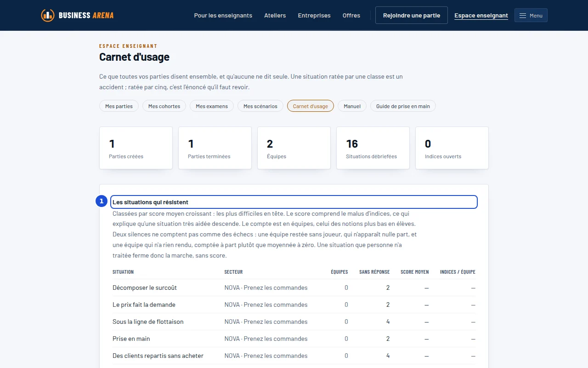Switch to Mes scénarios tab
This screenshot has width=588, height=368.
tap(260, 106)
